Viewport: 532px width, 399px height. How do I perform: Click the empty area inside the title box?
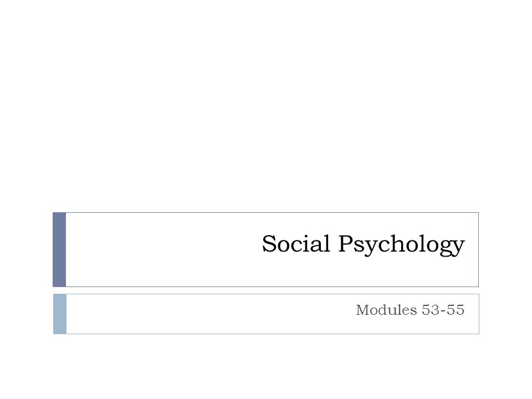pyautogui.click(x=163, y=250)
